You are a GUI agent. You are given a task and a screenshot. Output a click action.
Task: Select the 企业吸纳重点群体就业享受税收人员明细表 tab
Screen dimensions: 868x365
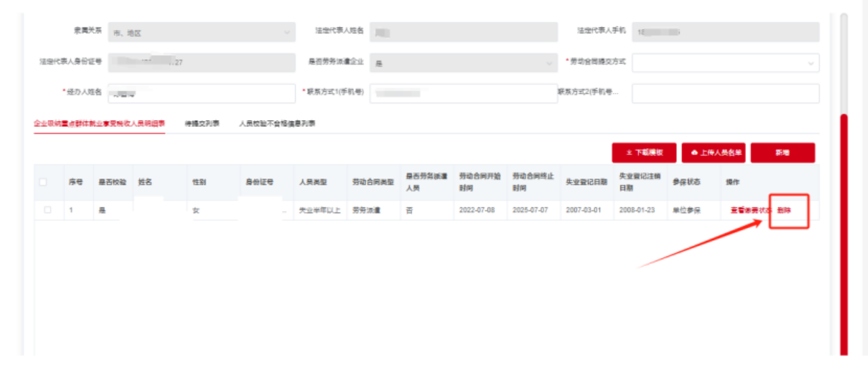[100, 124]
